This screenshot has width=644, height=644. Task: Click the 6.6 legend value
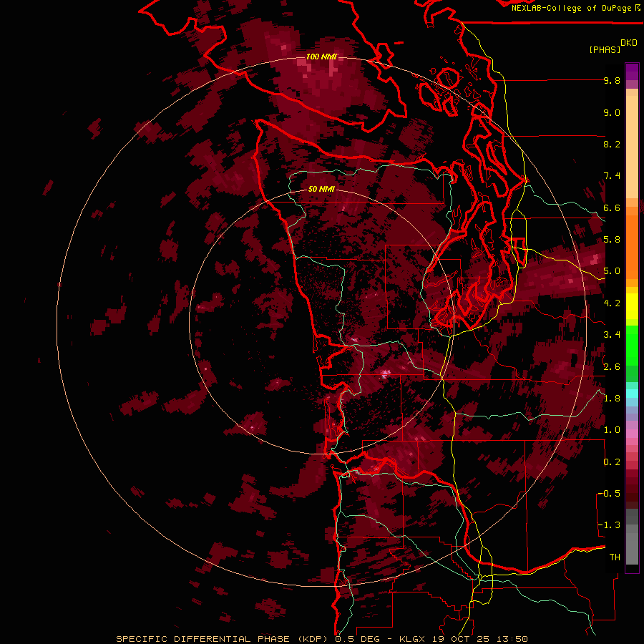[612, 208]
